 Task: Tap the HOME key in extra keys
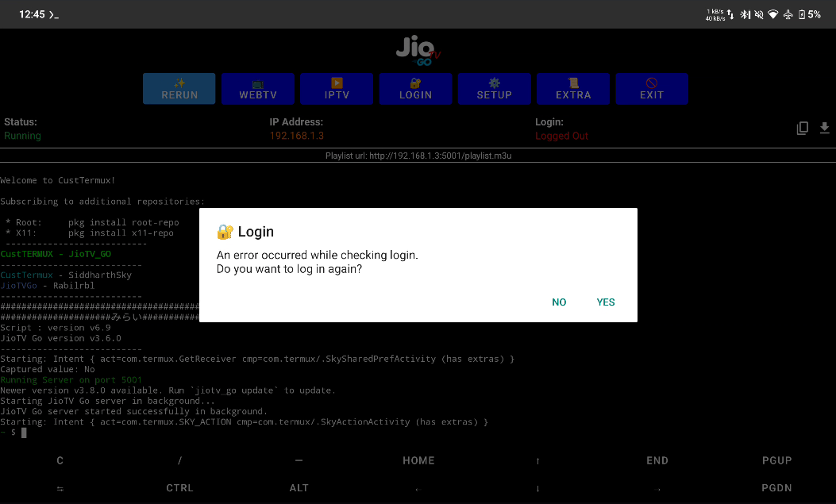(x=418, y=461)
